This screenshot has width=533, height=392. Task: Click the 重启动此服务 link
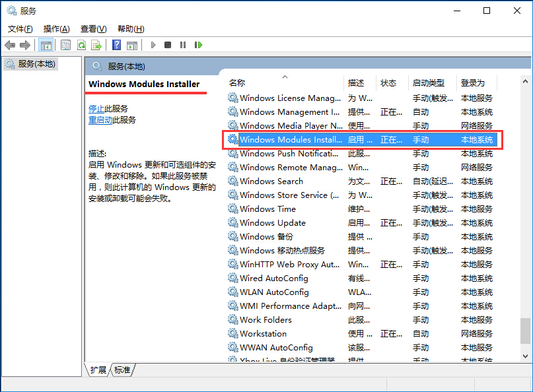(x=104, y=119)
